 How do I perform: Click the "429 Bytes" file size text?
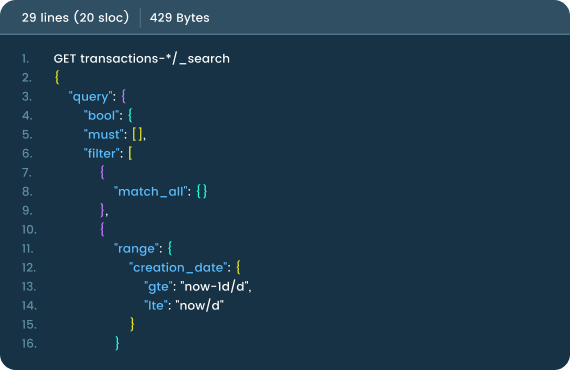[x=180, y=17]
